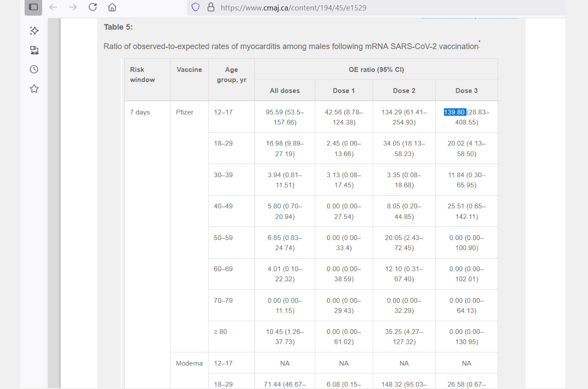The image size is (588, 389).
Task: Click the '3.94 (0.81–11.51)' cell
Action: [285, 180]
